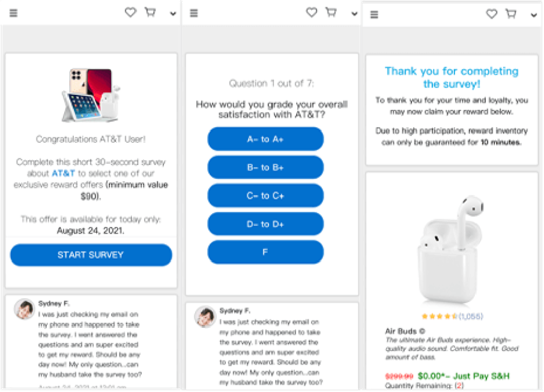Screen dimensions: 544x392
Task: Open shopping cart on the Thank You screen
Action: 511,14
